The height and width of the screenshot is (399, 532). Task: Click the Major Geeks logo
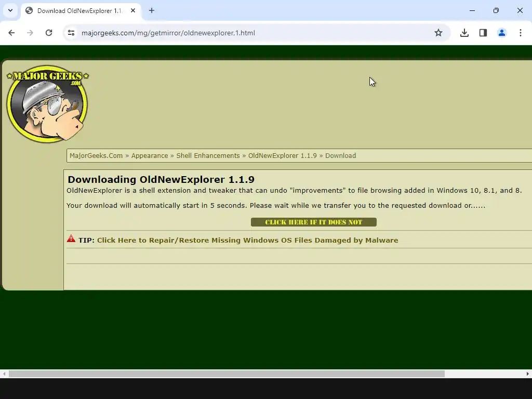[47, 104]
